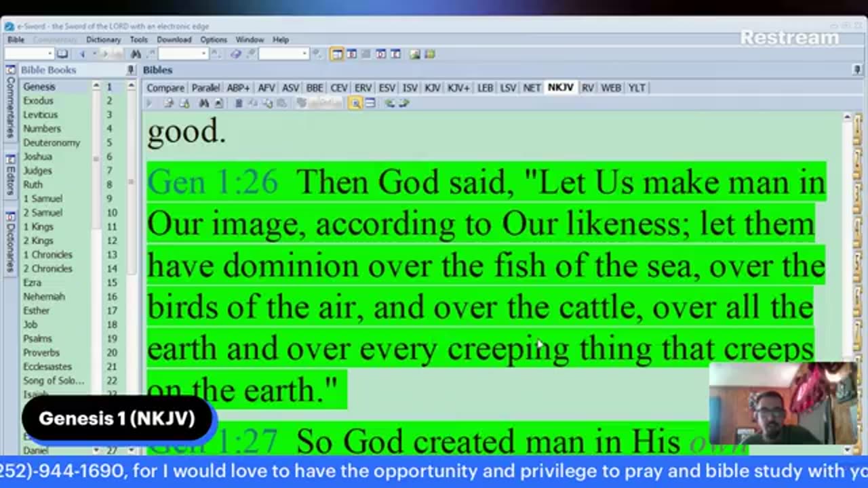Select chapter 20 in the chapter list
Screen dimensions: 868x488
(x=111, y=352)
